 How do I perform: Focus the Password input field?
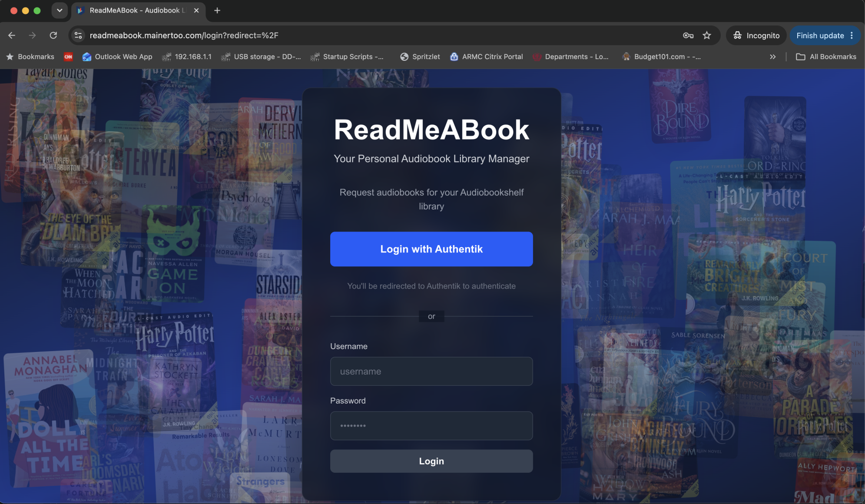pyautogui.click(x=431, y=426)
